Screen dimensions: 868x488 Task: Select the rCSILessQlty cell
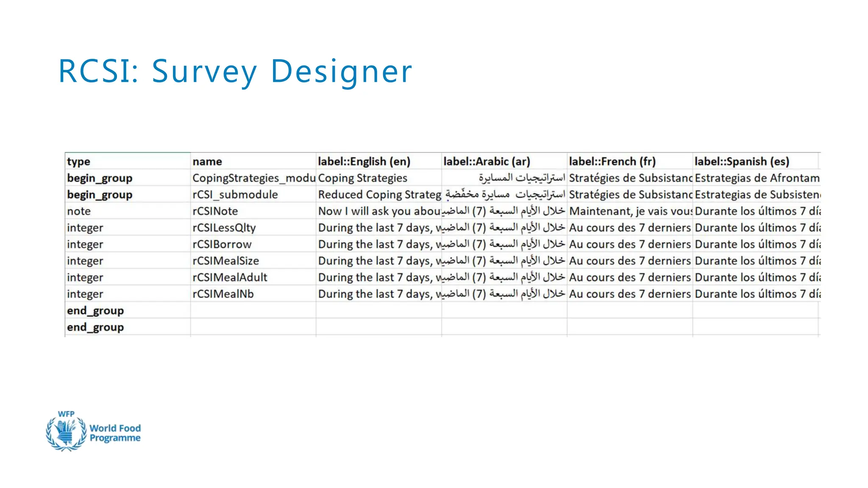(253, 227)
